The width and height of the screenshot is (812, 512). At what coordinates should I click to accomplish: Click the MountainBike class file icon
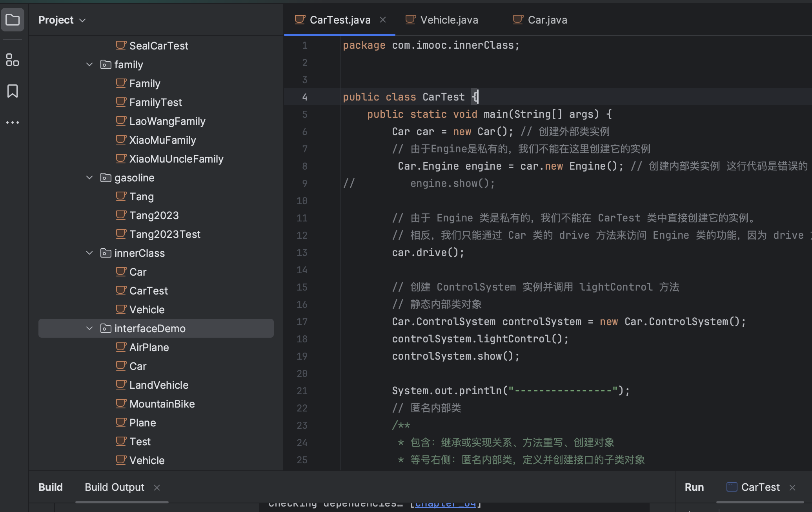pos(121,403)
